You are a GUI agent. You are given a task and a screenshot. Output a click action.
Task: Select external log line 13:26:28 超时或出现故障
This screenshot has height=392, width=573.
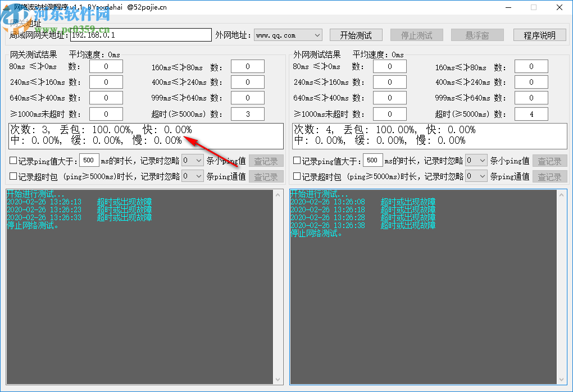point(363,217)
